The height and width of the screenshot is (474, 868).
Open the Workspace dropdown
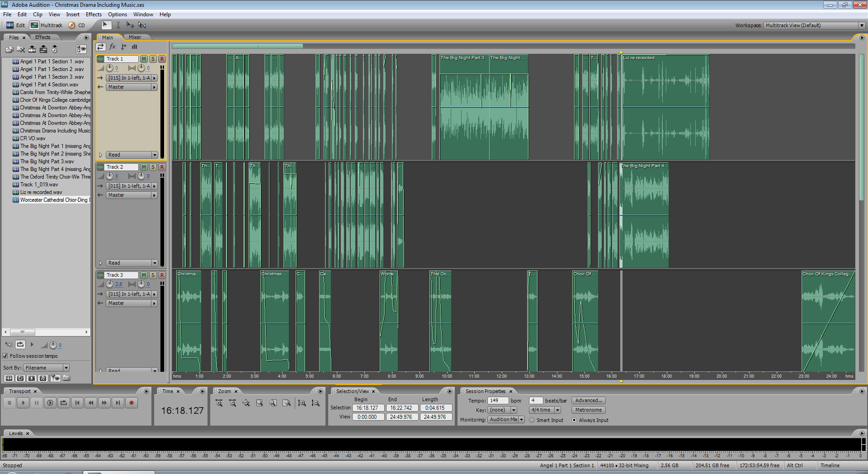tap(861, 25)
